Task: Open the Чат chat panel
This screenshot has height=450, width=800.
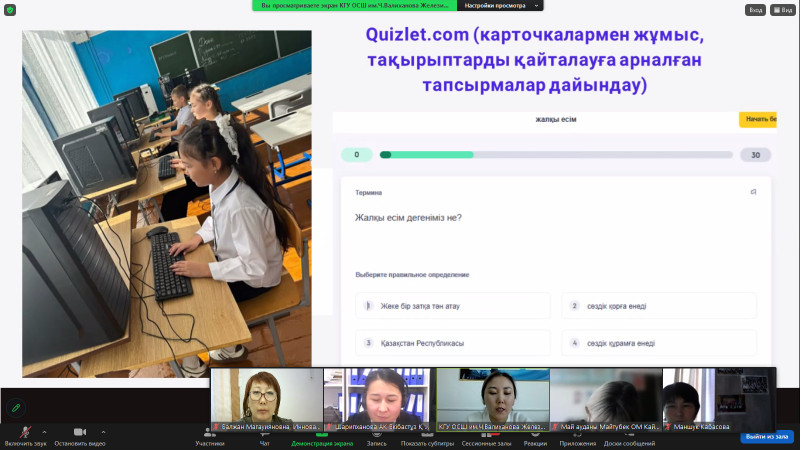Action: pos(265,432)
